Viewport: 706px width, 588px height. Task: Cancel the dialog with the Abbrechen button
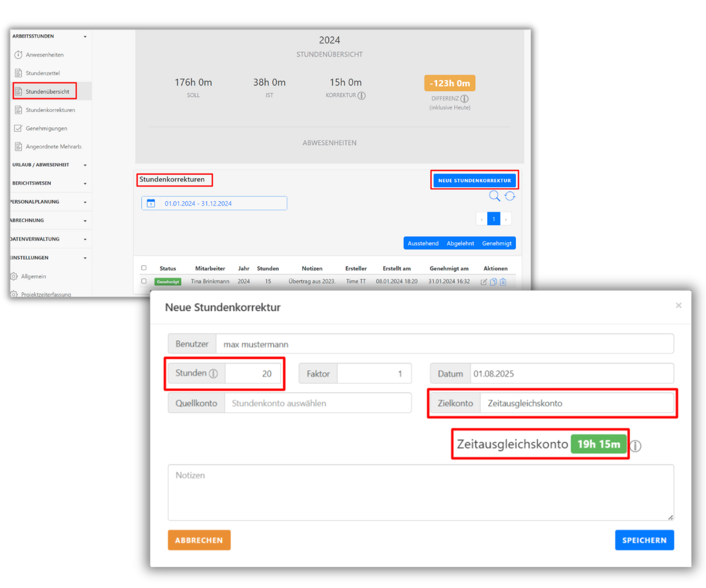click(199, 540)
